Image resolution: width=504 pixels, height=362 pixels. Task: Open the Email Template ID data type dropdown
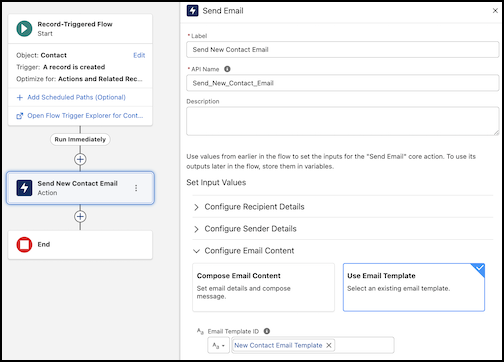coord(218,345)
